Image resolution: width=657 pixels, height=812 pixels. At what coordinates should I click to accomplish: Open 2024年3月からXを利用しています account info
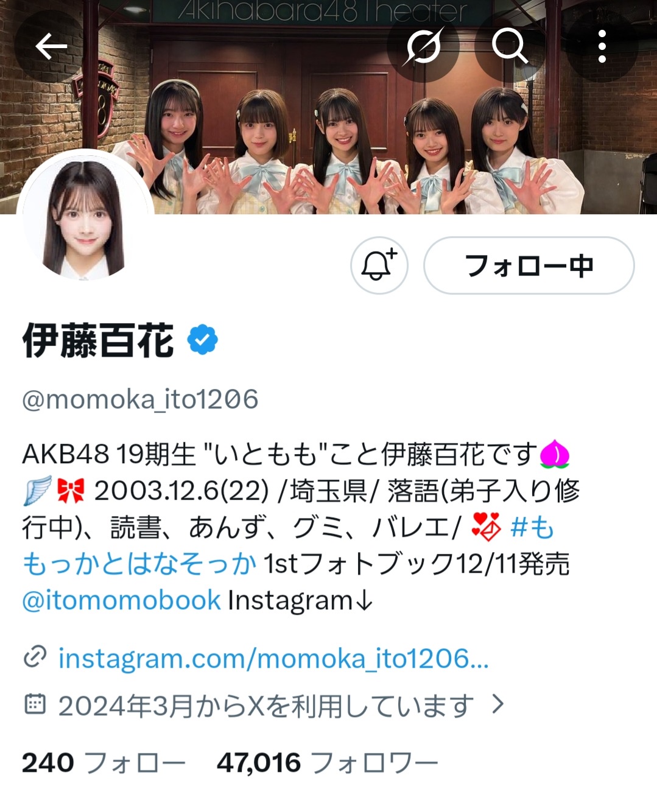point(265,705)
